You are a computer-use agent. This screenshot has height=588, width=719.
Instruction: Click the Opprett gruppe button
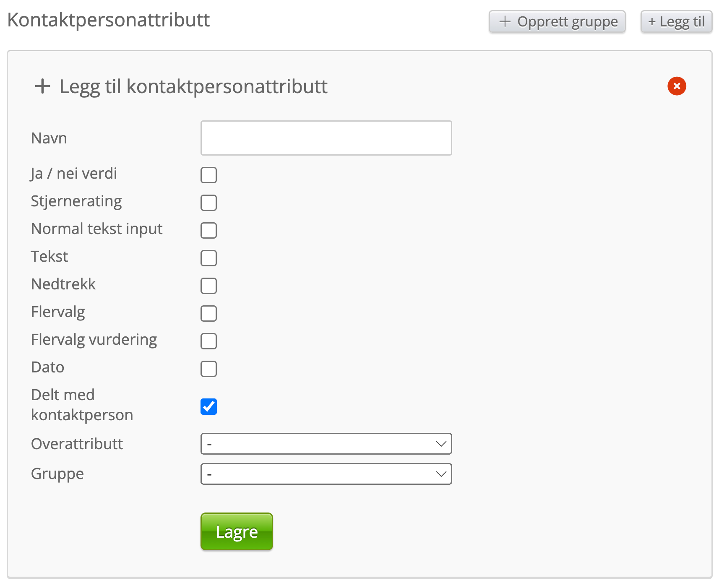(x=557, y=21)
